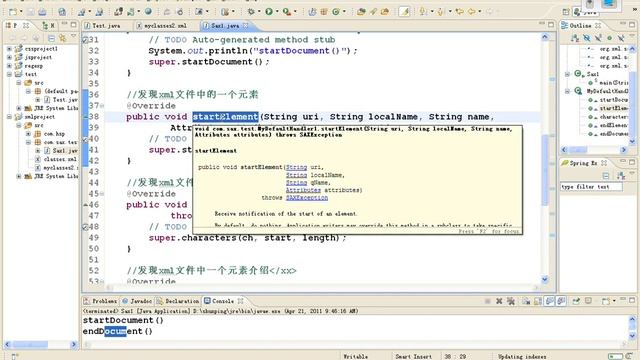Image resolution: width=640 pixels, height=360 pixels.
Task: Toggle Scroll Lock in Console toolbar
Action: click(538, 301)
